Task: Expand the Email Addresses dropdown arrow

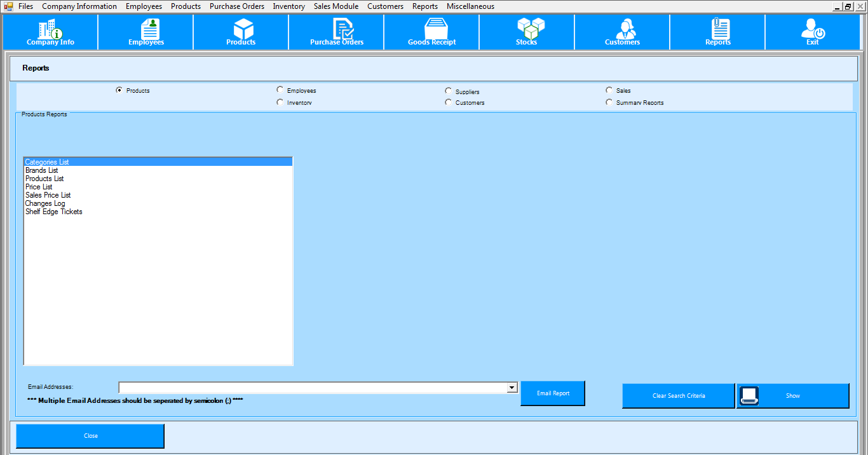Action: tap(512, 388)
